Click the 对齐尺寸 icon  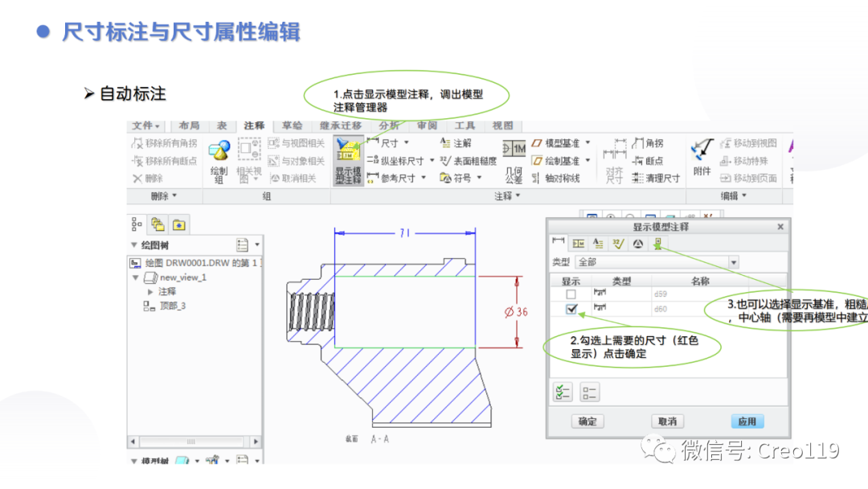coord(614,161)
